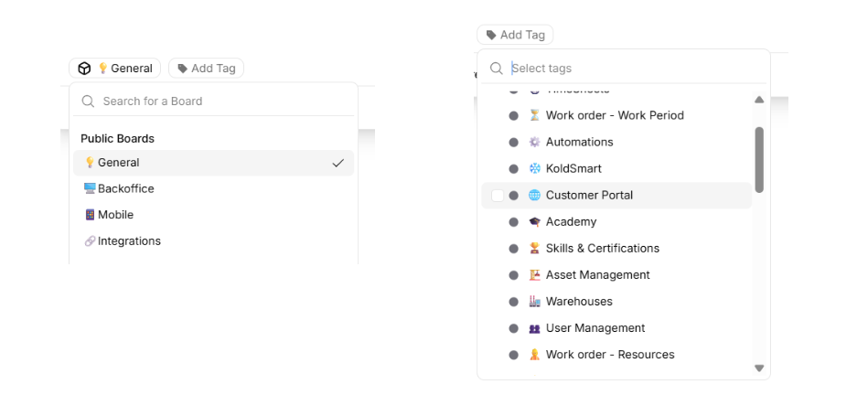Click Add Tag next to the General board

tap(207, 69)
